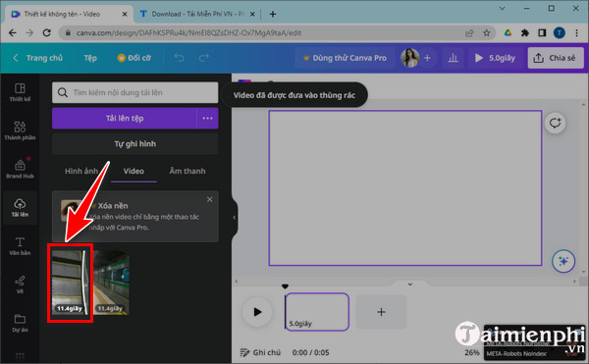This screenshot has height=364, width=589.
Task: Open a new browser tab
Action: (x=273, y=15)
